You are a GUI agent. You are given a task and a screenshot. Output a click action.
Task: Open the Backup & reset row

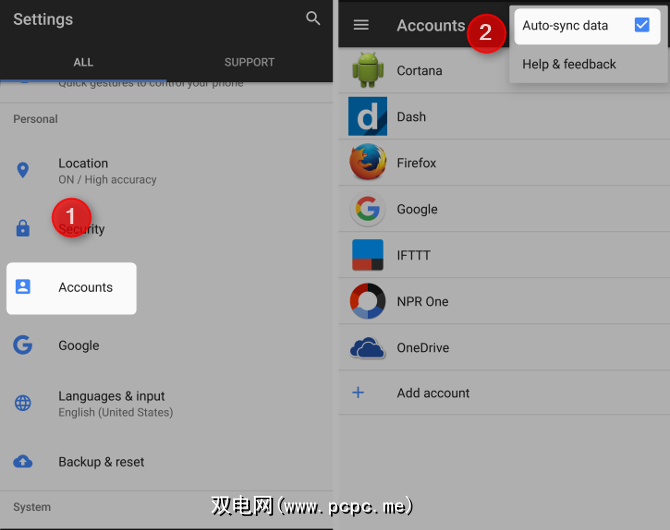167,462
